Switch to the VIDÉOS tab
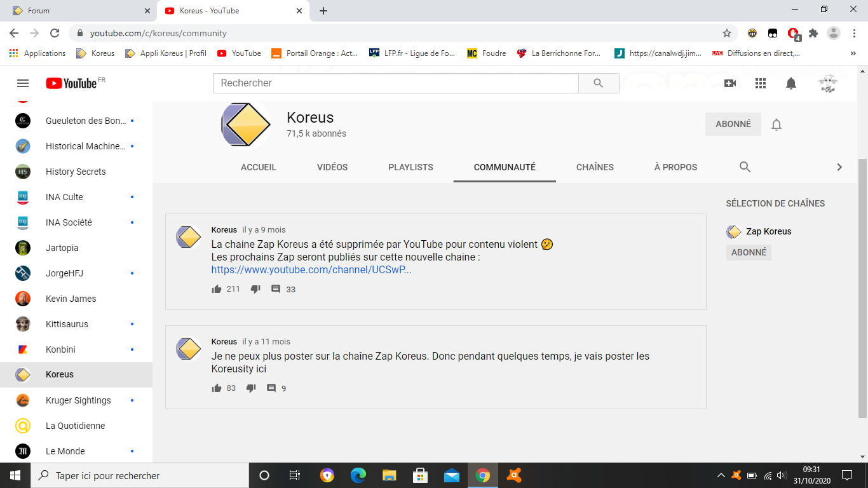Screen dimensions: 868x488 (x=332, y=167)
